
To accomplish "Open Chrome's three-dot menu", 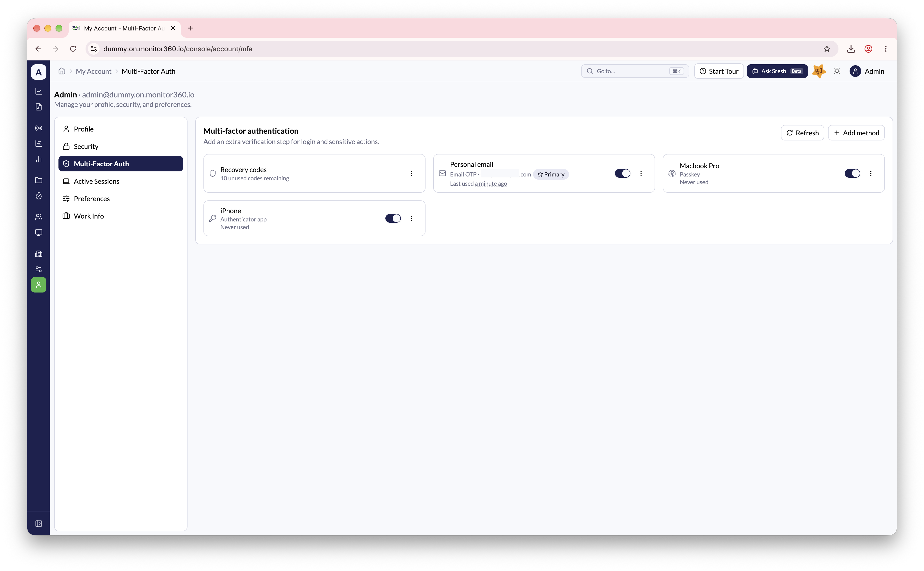I will (886, 49).
